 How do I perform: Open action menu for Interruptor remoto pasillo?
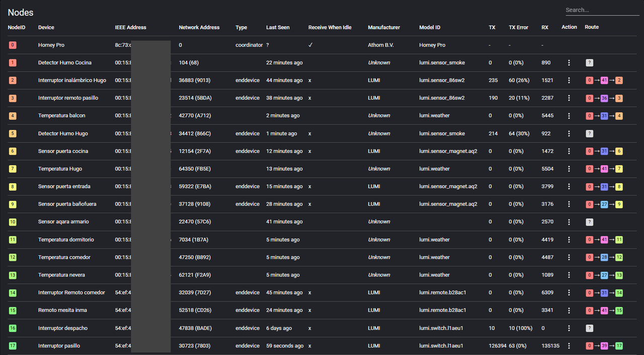[569, 98]
